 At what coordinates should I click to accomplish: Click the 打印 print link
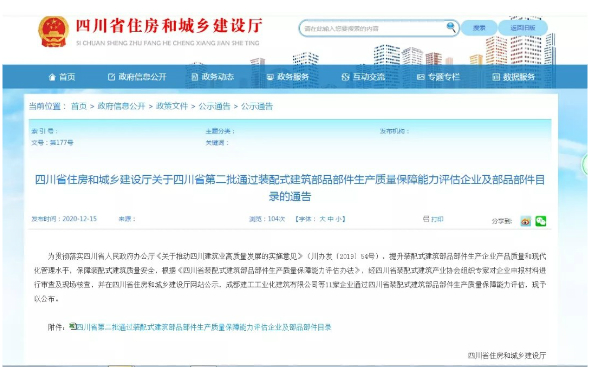click(433, 219)
